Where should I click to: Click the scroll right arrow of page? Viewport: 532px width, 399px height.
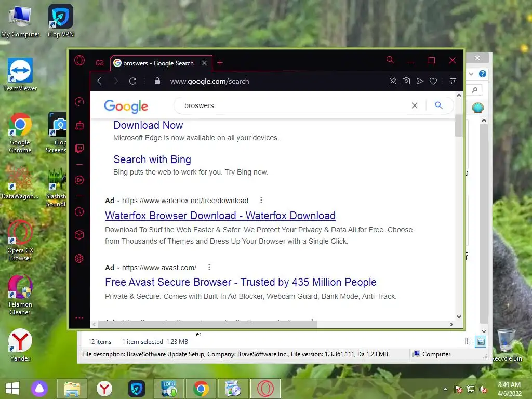(x=451, y=324)
